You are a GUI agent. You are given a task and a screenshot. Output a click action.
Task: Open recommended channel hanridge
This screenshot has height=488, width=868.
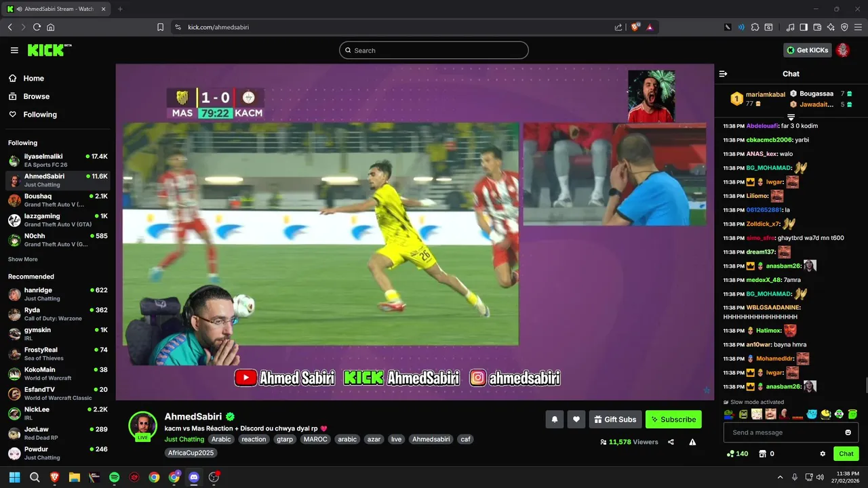click(58, 294)
